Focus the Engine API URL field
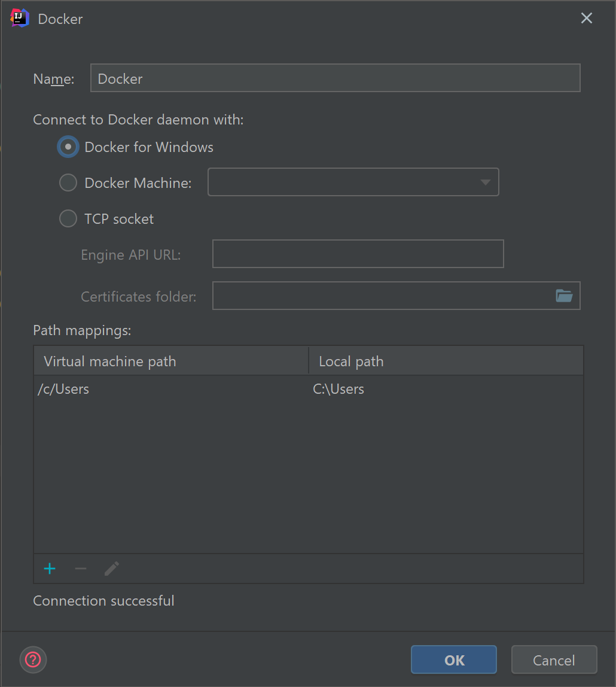Screen dimensions: 616x687 (x=358, y=254)
